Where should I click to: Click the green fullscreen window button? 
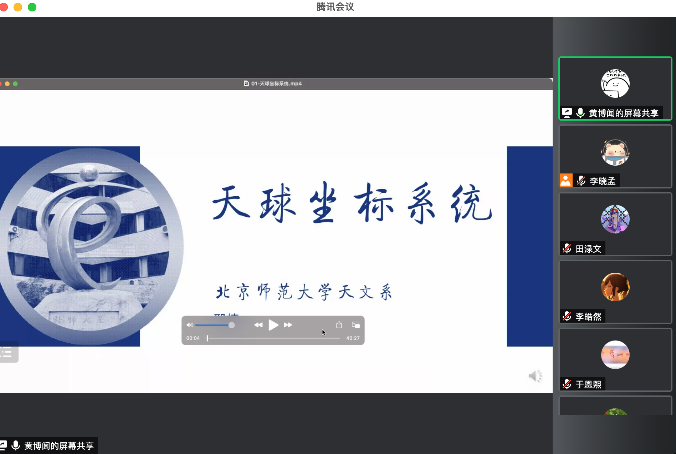32,7
